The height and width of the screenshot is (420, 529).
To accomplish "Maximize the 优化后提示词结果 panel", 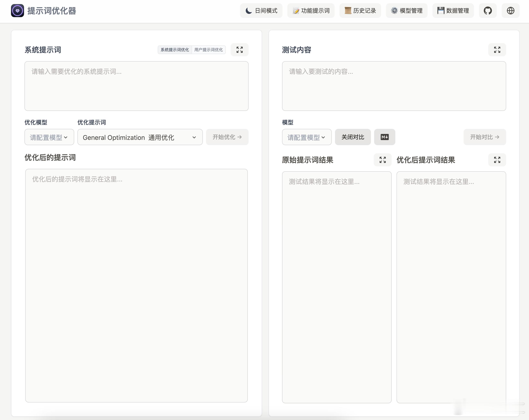I will (x=497, y=160).
